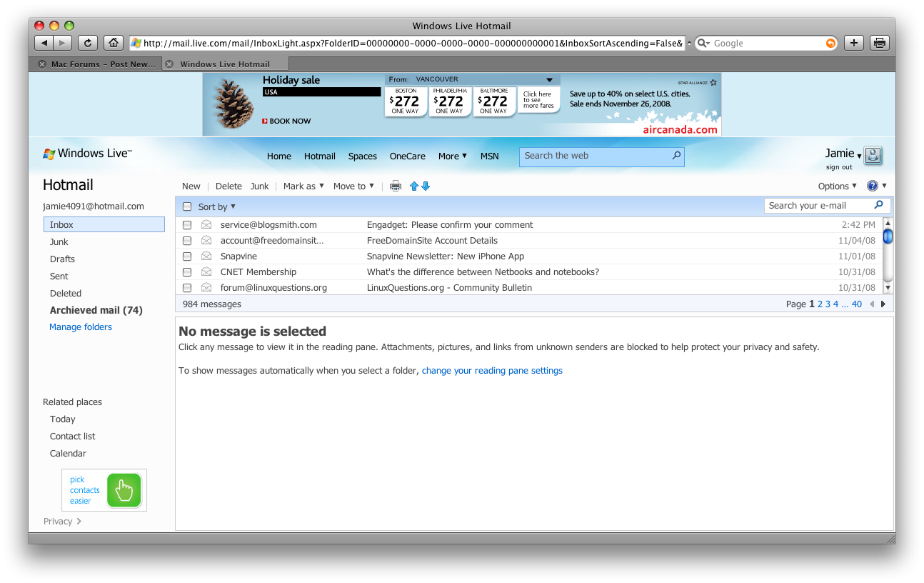924x583 pixels.
Task: Check the box for service@blogsmith.com message
Action: point(187,225)
